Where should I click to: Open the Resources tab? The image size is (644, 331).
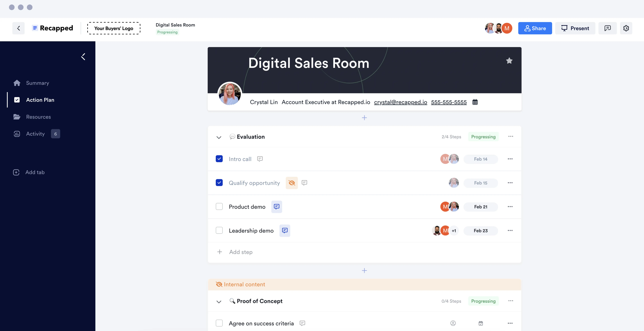tap(32, 117)
